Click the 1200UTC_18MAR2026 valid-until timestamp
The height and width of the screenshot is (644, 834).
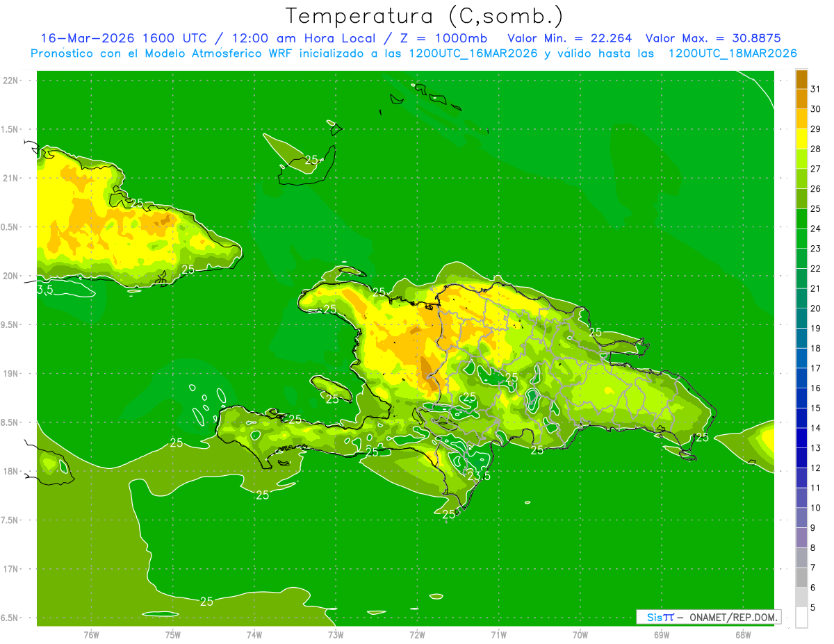pos(733,53)
